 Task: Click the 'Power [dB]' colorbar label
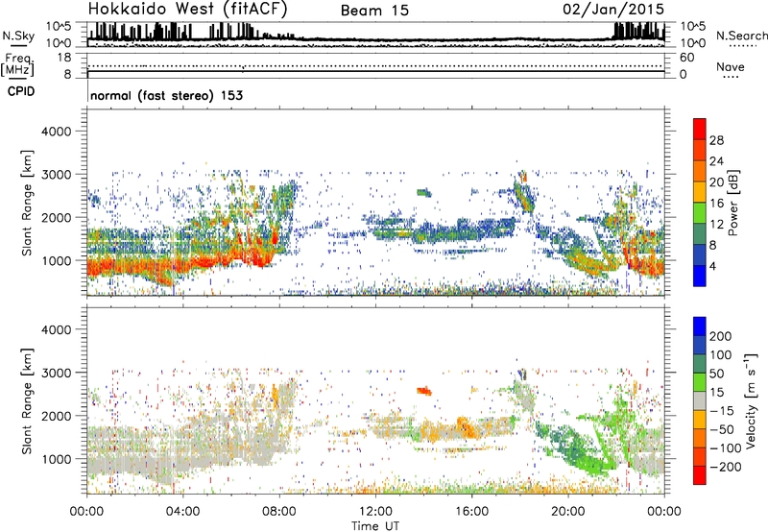[733, 203]
